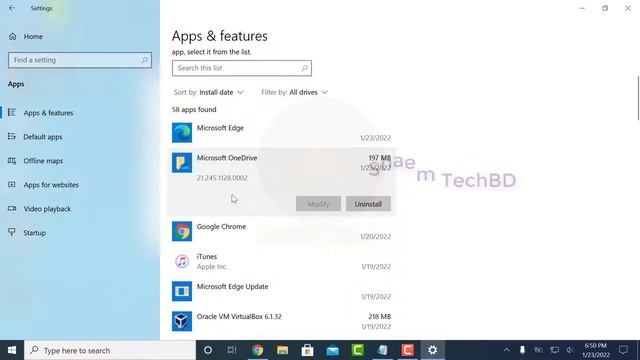
Task: Open Default apps section
Action: click(42, 137)
